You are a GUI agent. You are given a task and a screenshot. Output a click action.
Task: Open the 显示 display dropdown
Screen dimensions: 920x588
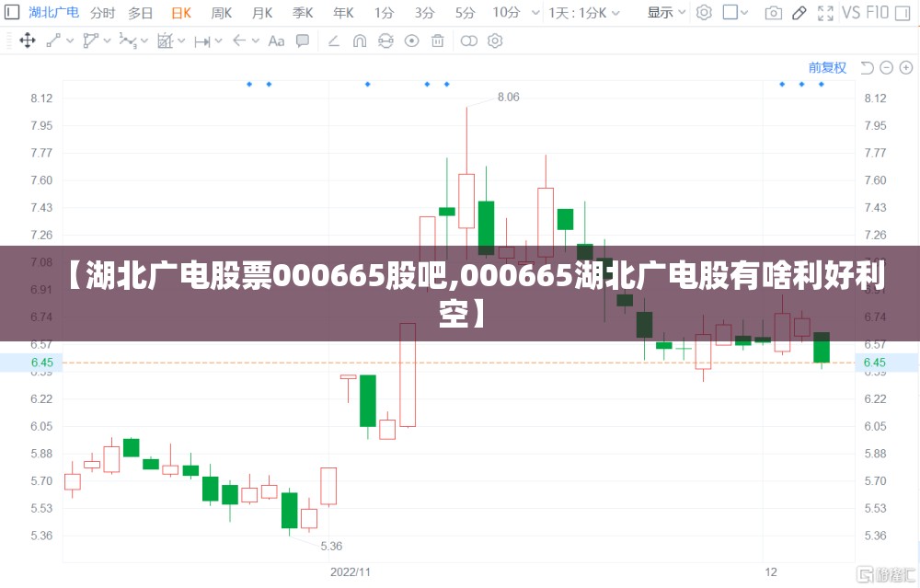666,12
